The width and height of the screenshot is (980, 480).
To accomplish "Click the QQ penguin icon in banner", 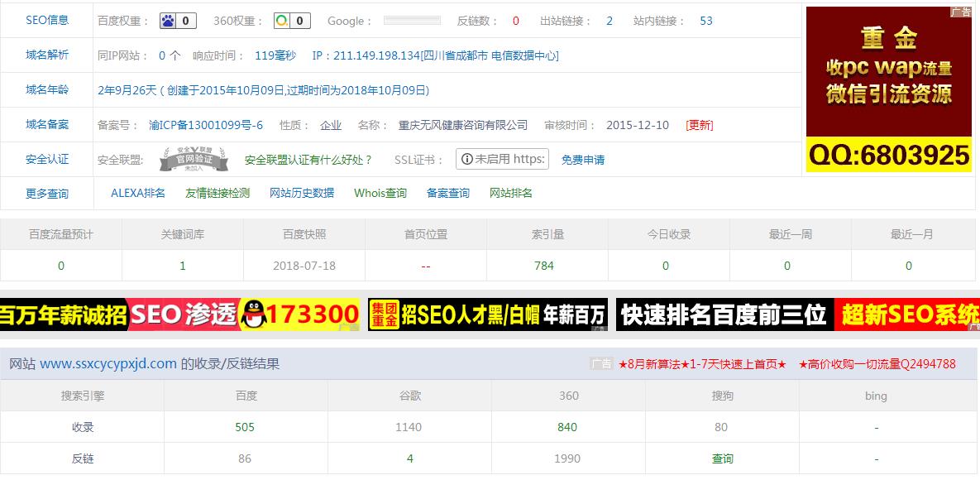I will 254,314.
